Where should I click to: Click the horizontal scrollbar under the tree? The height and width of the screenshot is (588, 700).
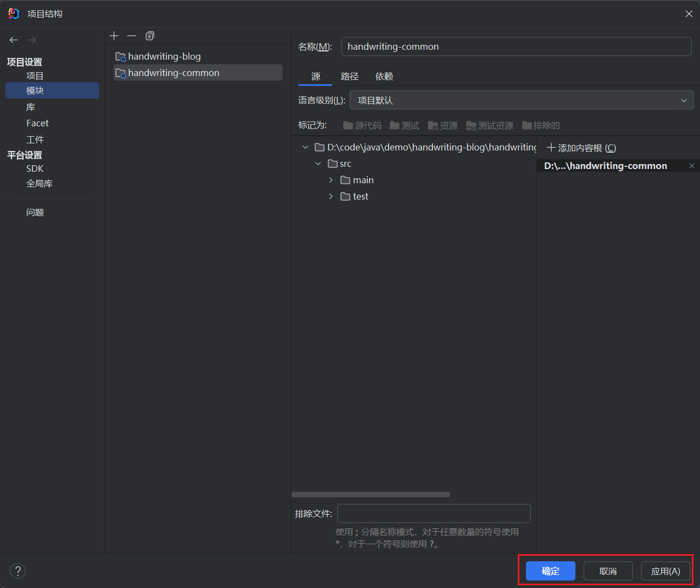pyautogui.click(x=371, y=494)
